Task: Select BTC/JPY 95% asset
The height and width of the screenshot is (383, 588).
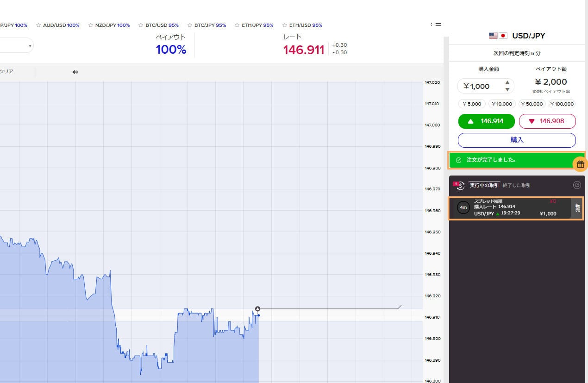Action: (210, 25)
